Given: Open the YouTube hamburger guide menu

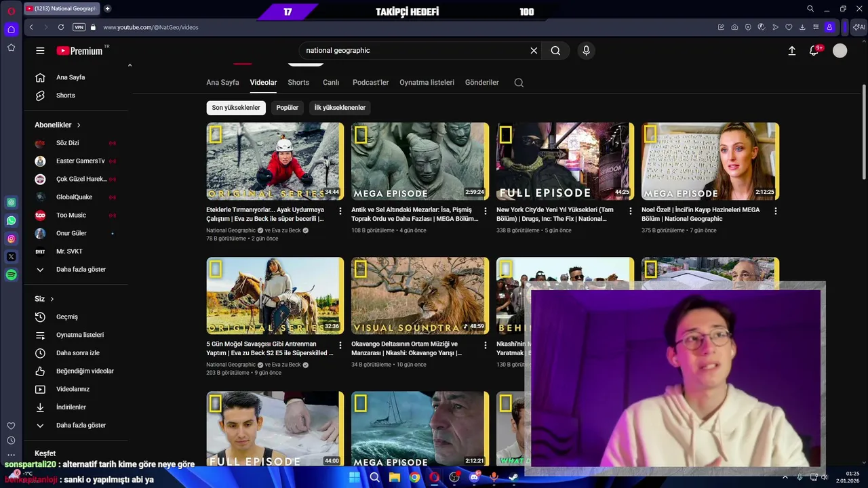Looking at the screenshot, I should point(40,51).
